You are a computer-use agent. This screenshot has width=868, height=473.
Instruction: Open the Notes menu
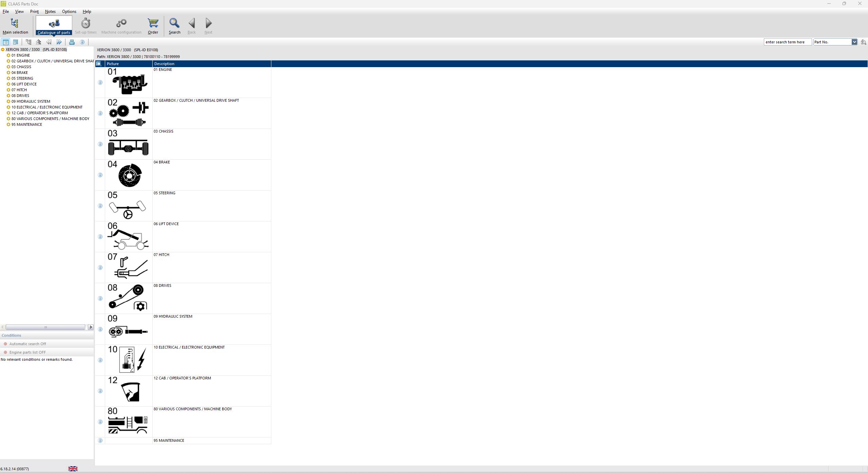pos(50,11)
